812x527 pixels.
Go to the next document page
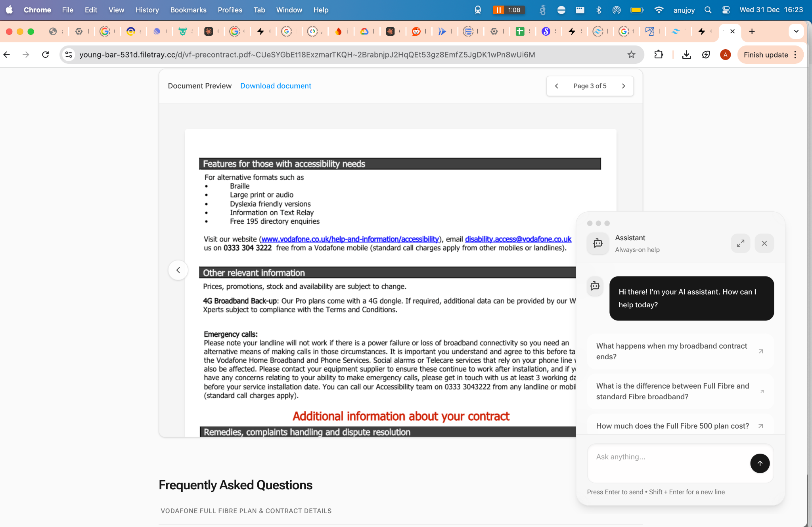coord(623,86)
